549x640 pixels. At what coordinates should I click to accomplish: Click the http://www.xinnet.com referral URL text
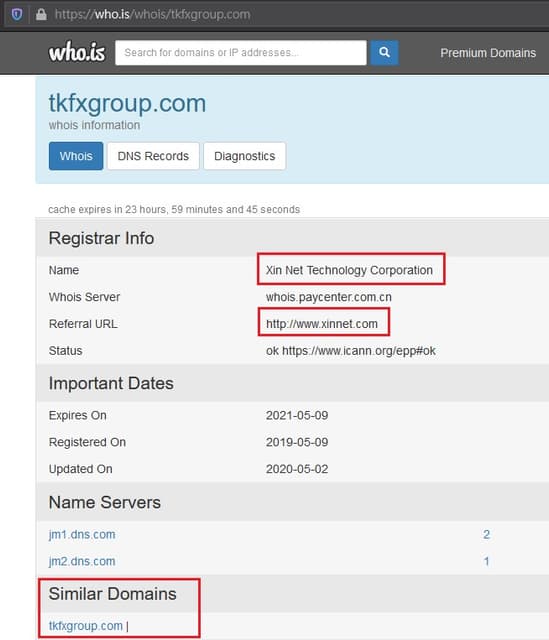[322, 324]
